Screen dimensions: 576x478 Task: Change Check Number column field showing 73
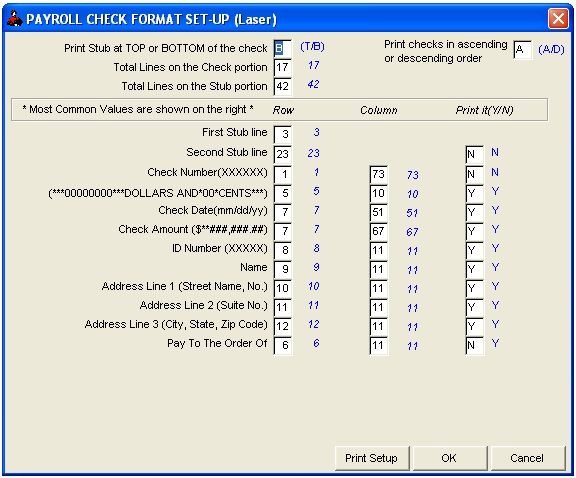[x=378, y=174]
